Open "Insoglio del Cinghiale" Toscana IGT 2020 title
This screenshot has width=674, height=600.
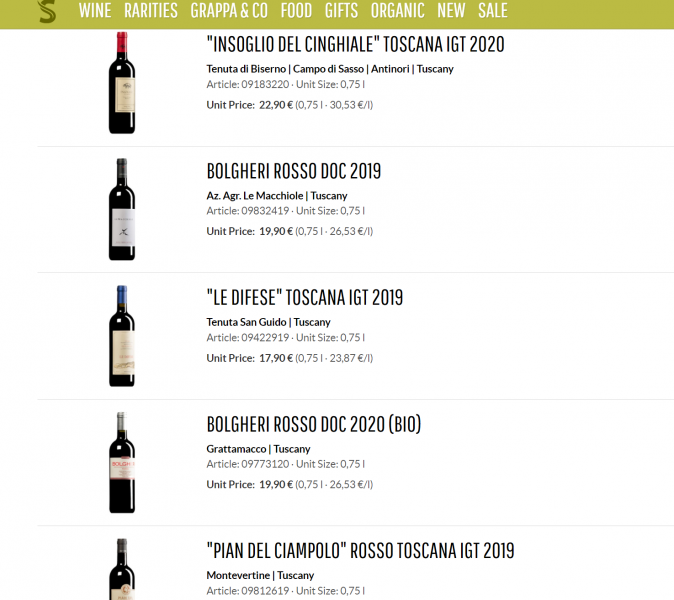(355, 44)
